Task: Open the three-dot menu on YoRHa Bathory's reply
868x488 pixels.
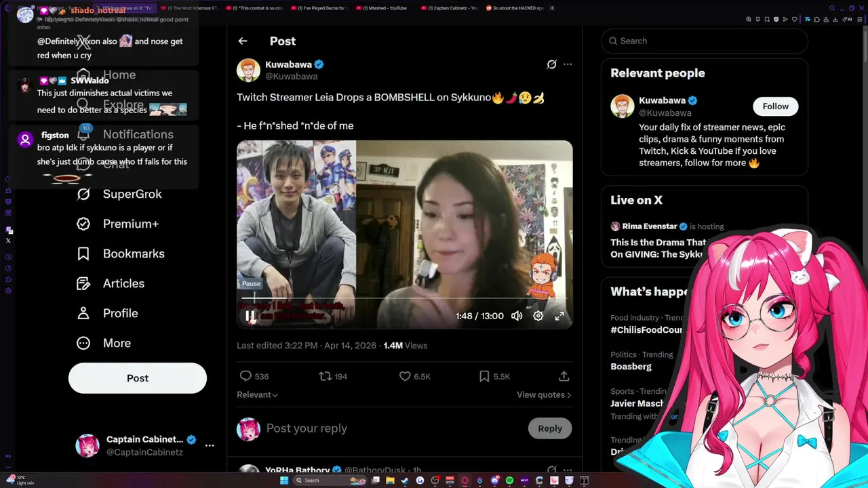Action: click(x=568, y=470)
